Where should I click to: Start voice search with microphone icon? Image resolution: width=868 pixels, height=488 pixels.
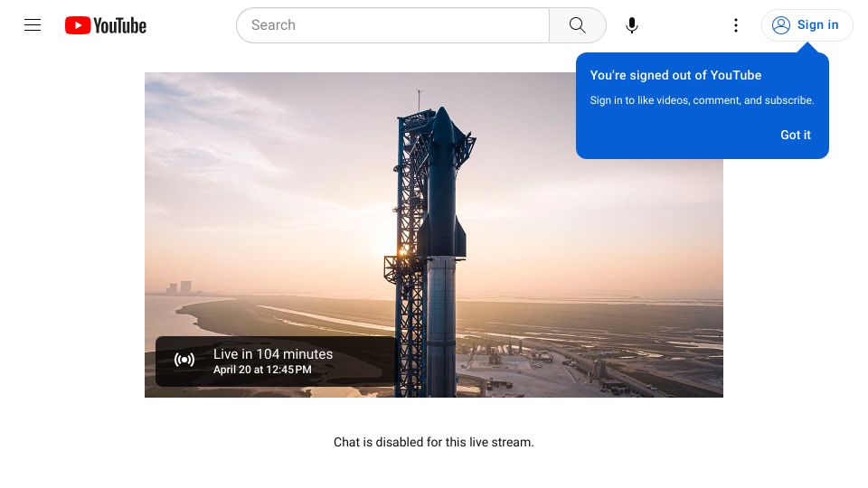coord(632,25)
